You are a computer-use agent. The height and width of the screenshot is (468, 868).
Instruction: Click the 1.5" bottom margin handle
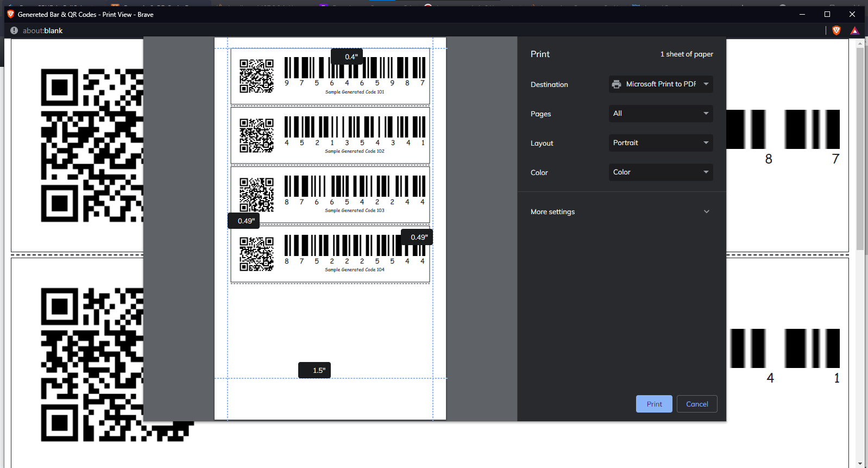pyautogui.click(x=315, y=370)
